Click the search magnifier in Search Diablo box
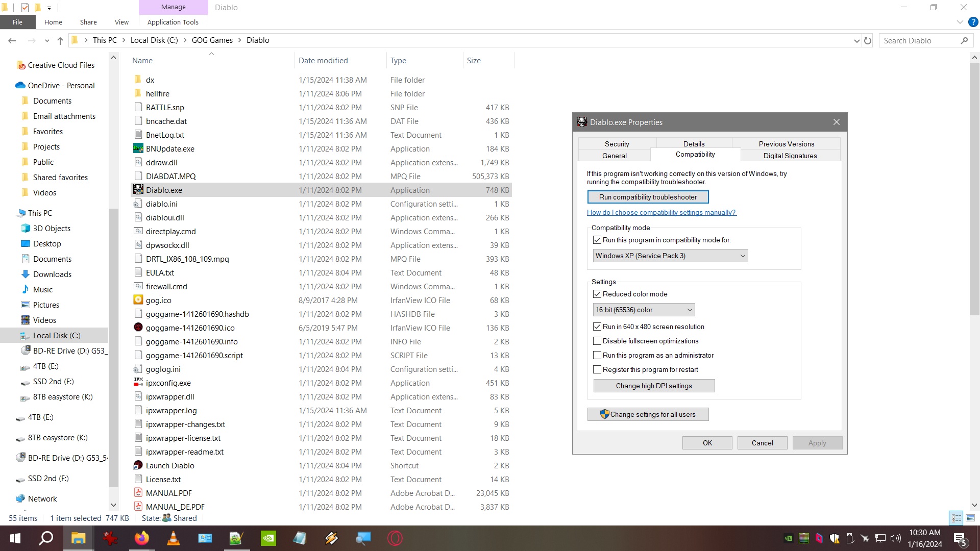This screenshot has width=980, height=551. tap(964, 40)
